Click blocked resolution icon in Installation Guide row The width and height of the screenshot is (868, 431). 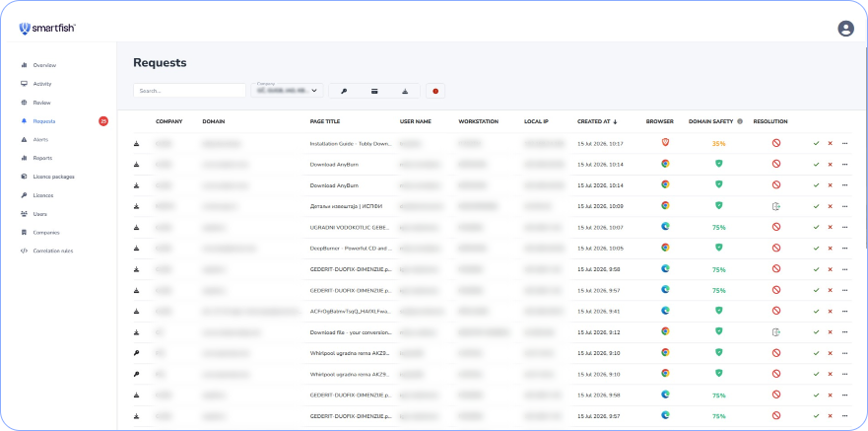point(776,143)
